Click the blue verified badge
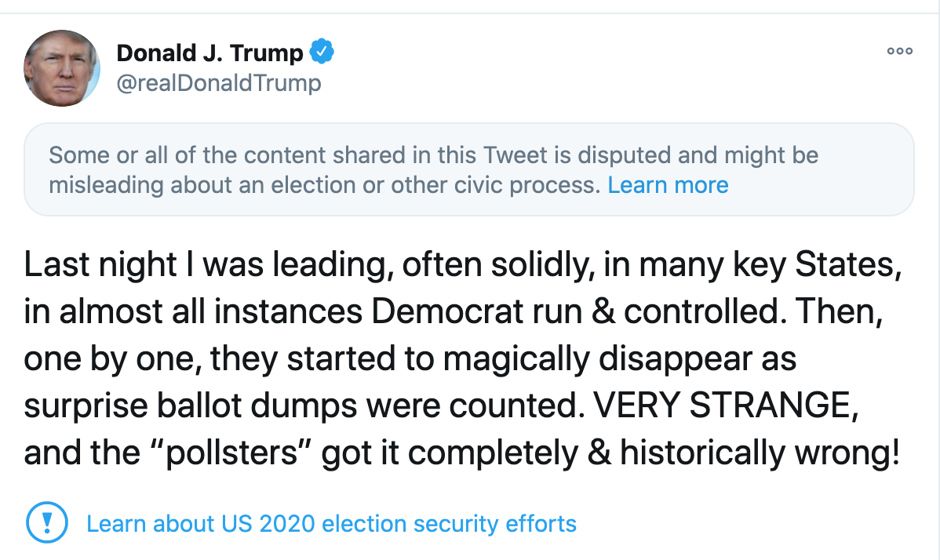The image size is (940, 560). [322, 53]
